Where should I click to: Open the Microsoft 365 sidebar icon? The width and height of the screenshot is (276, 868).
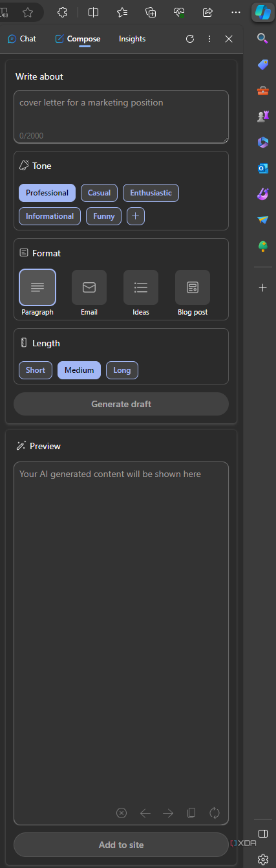point(262,142)
